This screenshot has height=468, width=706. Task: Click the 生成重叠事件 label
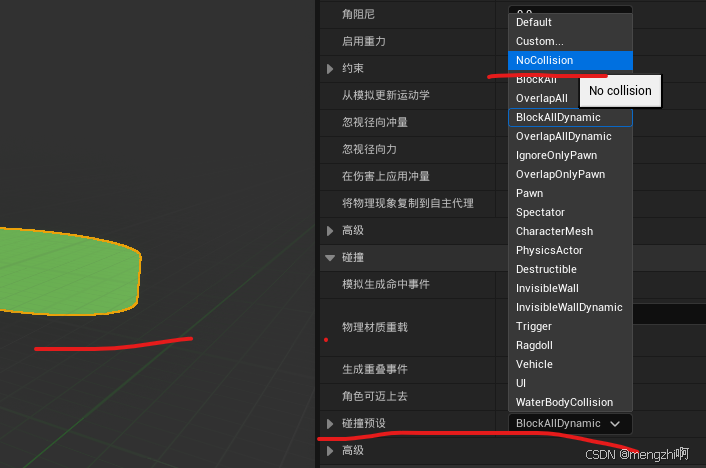tap(375, 369)
